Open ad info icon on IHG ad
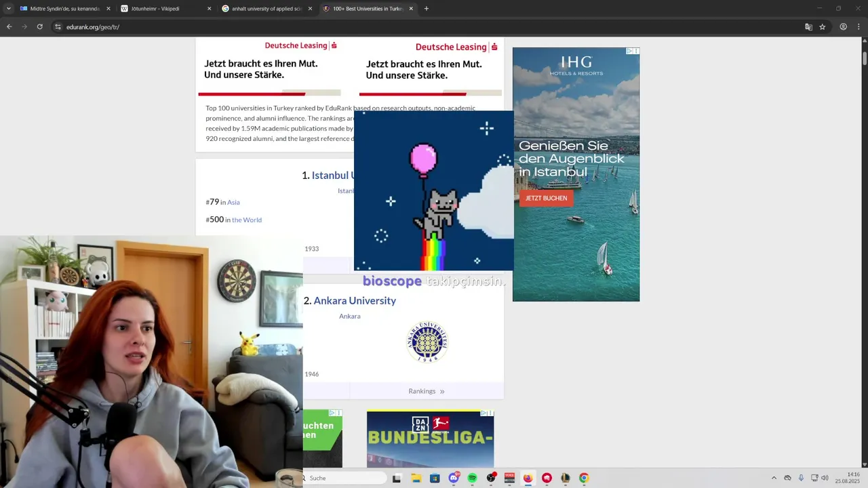This screenshot has height=488, width=868. (x=629, y=51)
